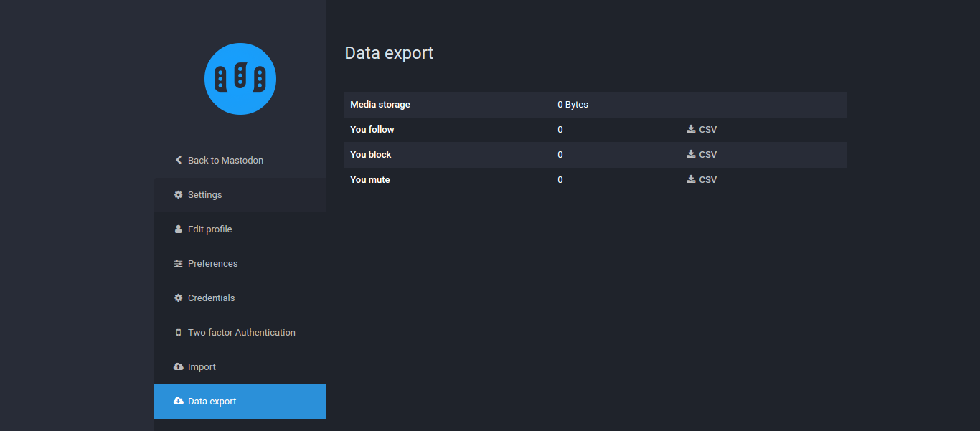The image size is (980, 431).
Task: Click the count 0 in You follow row
Action: click(560, 130)
